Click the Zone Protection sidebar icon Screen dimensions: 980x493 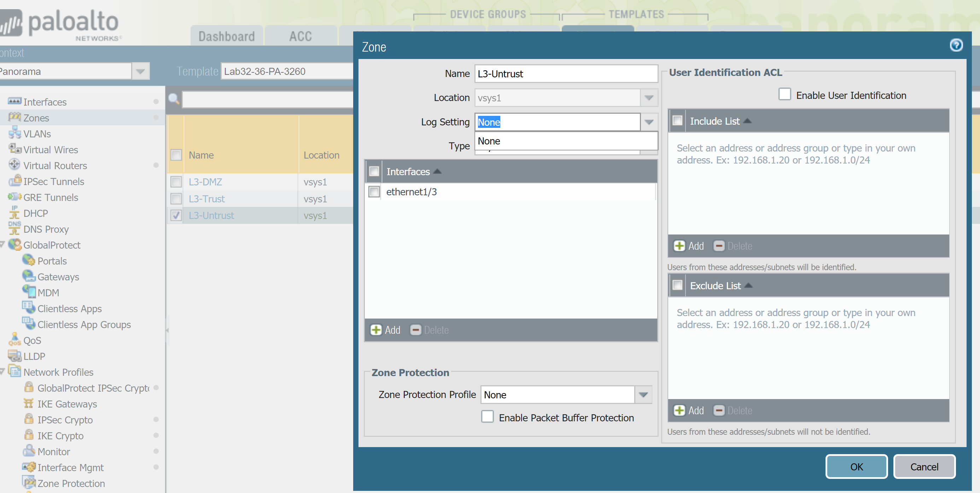(x=29, y=482)
